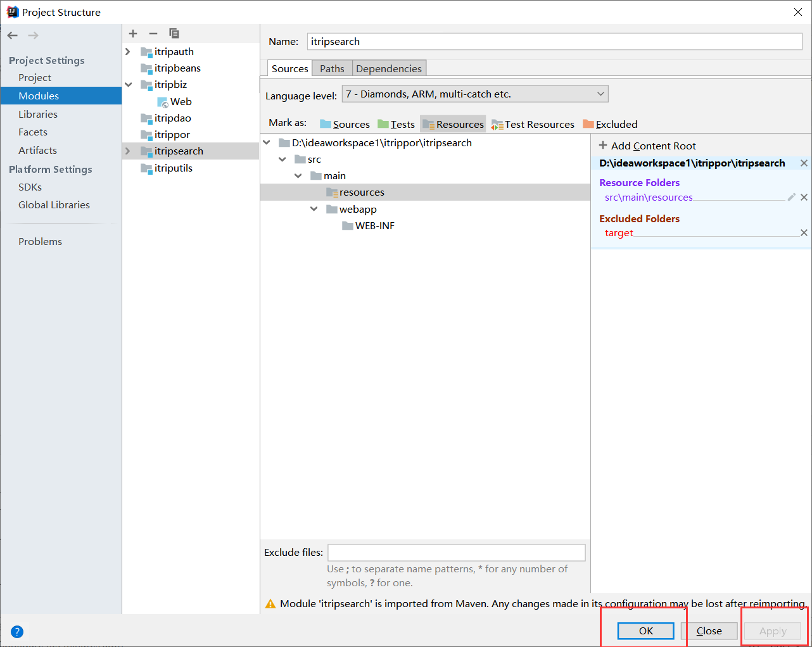The height and width of the screenshot is (647, 812).
Task: Click Add Content Root
Action: click(x=647, y=146)
